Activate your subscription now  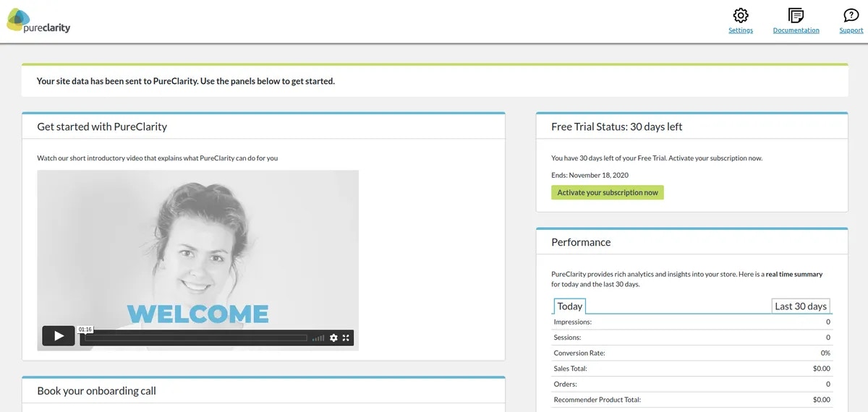click(x=608, y=192)
